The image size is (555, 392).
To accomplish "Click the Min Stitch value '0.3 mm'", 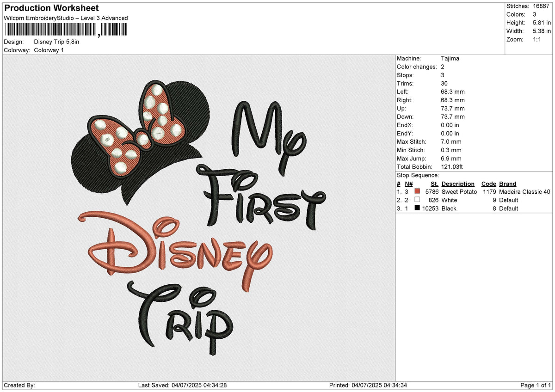I will (x=451, y=150).
